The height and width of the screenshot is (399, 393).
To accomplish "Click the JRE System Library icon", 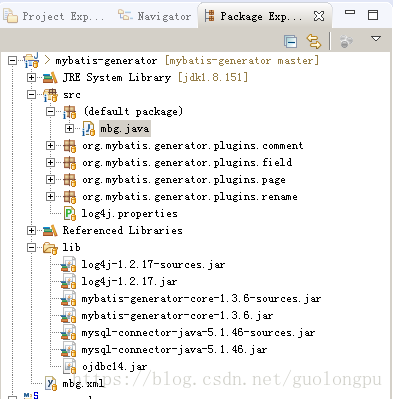I will [x=50, y=78].
